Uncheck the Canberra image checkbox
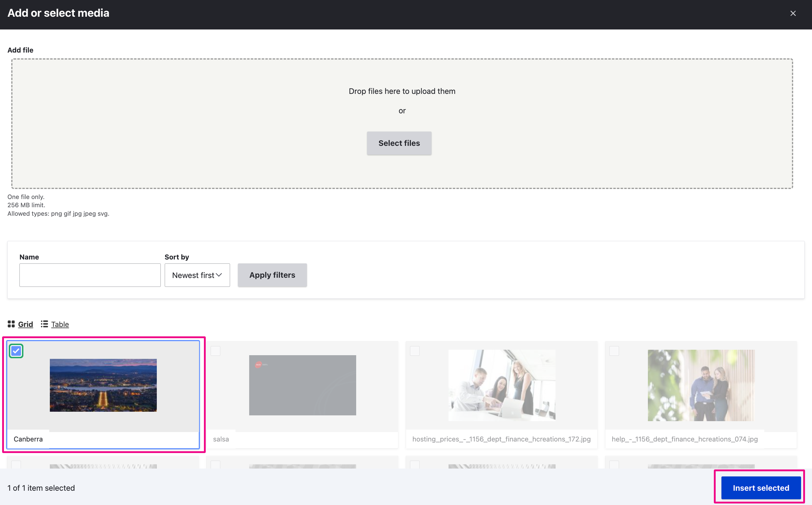 [16, 351]
